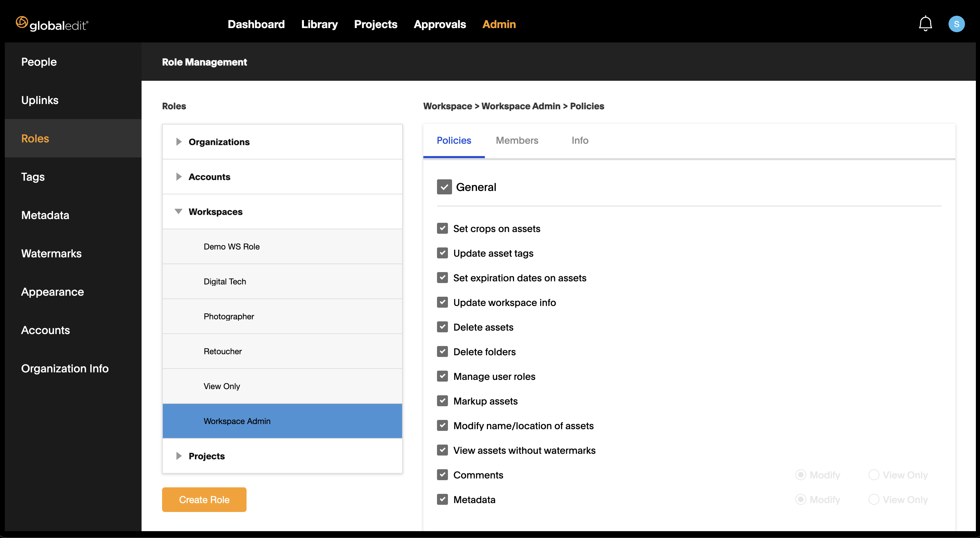980x538 pixels.
Task: Uncheck View assets without watermarks
Action: pos(442,450)
